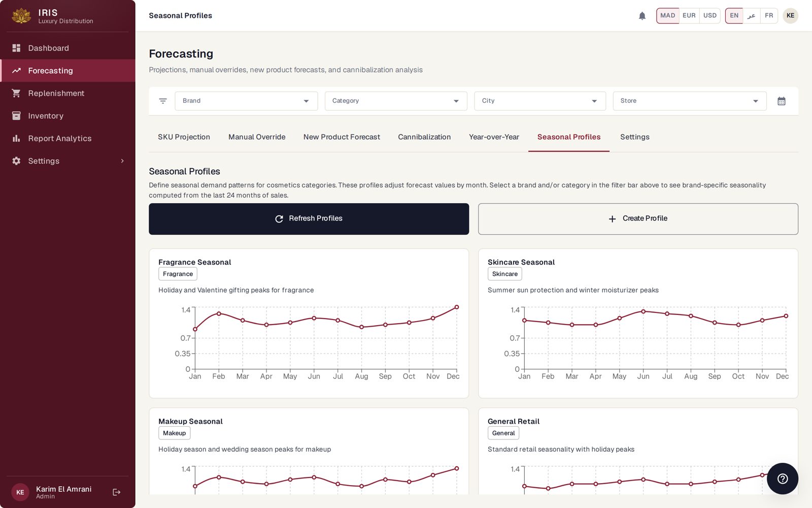Click the Fragrance chart December data point
Screen dimensions: 812x508
pos(457,307)
